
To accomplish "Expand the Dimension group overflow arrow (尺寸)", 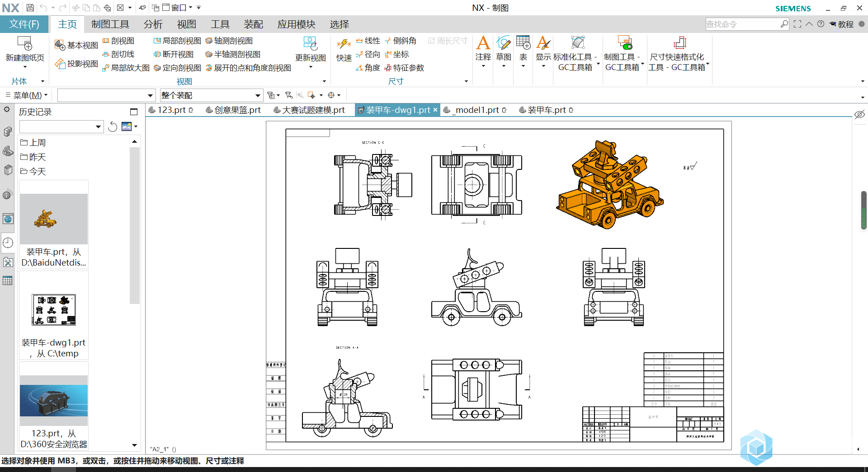I will tap(466, 81).
